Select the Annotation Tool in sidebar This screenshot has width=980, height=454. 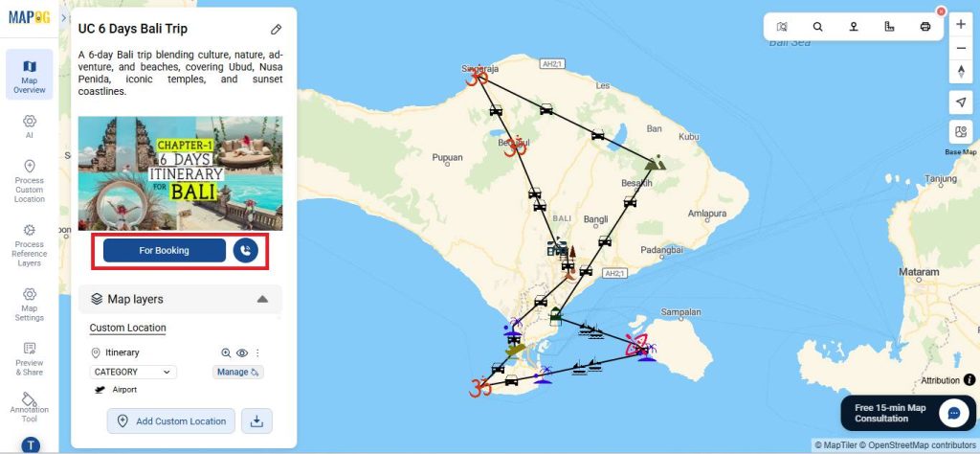coord(30,407)
